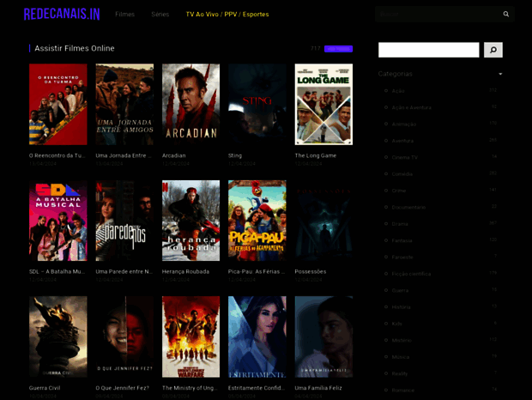
Task: Open the Reality category
Action: coord(399,373)
